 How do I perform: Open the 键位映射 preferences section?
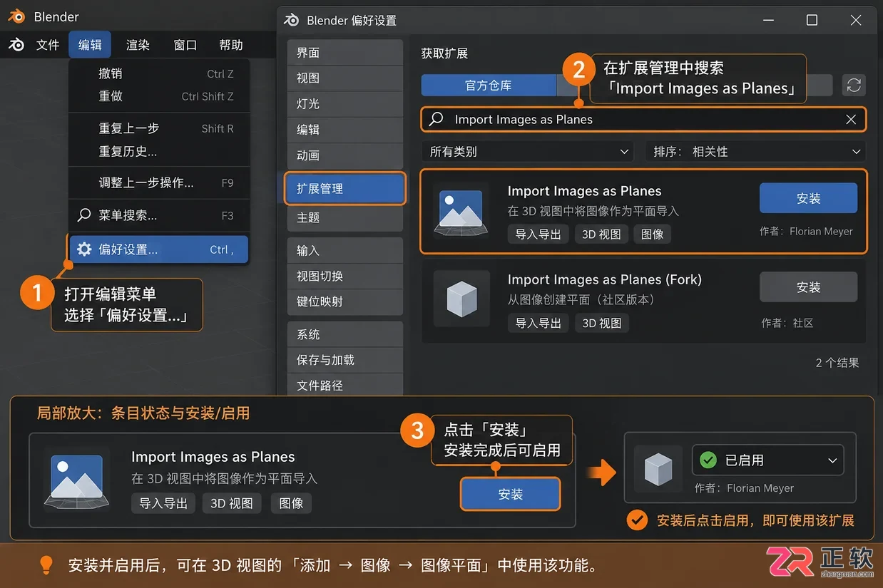345,301
